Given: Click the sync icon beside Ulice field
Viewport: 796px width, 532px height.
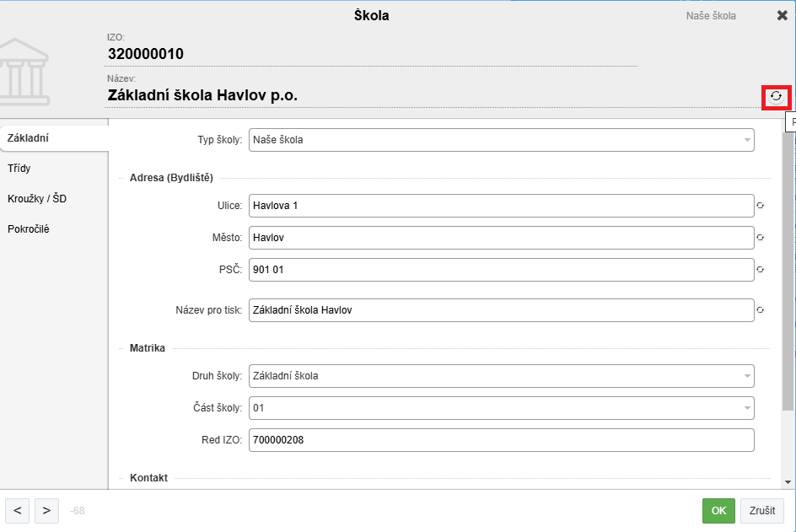Looking at the screenshot, I should coord(760,206).
